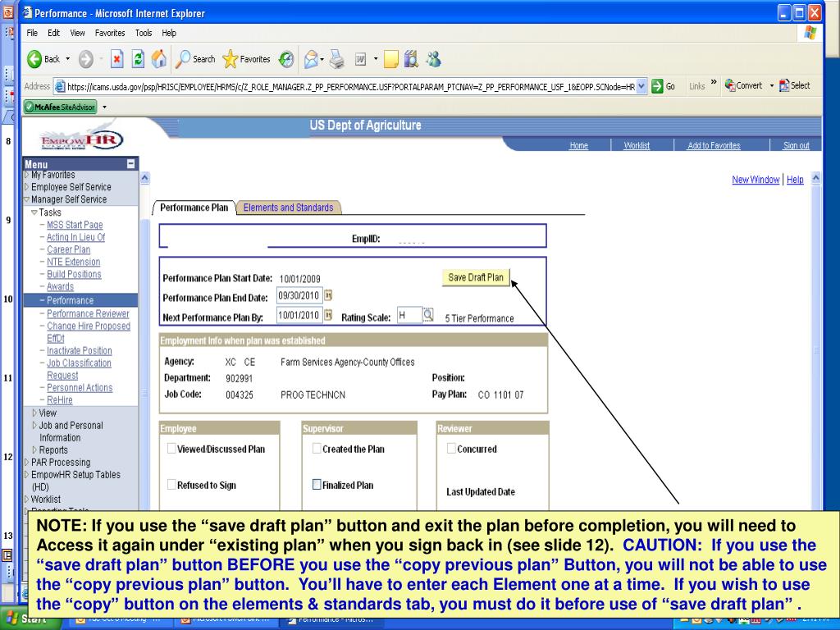
Task: Click the Print icon
Action: pos(337,59)
